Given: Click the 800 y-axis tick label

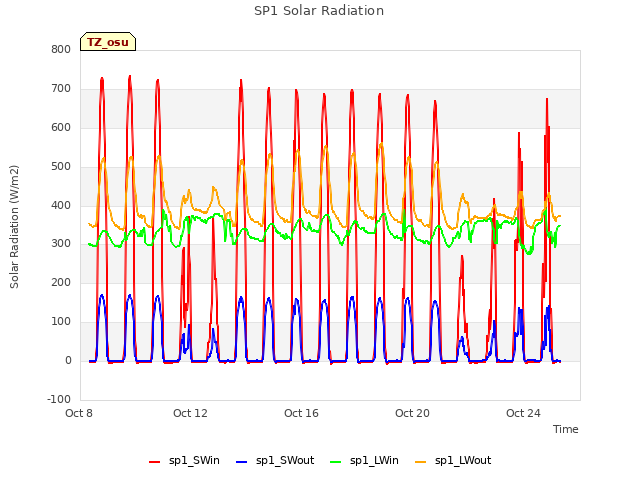Looking at the screenshot, I should [61, 49].
